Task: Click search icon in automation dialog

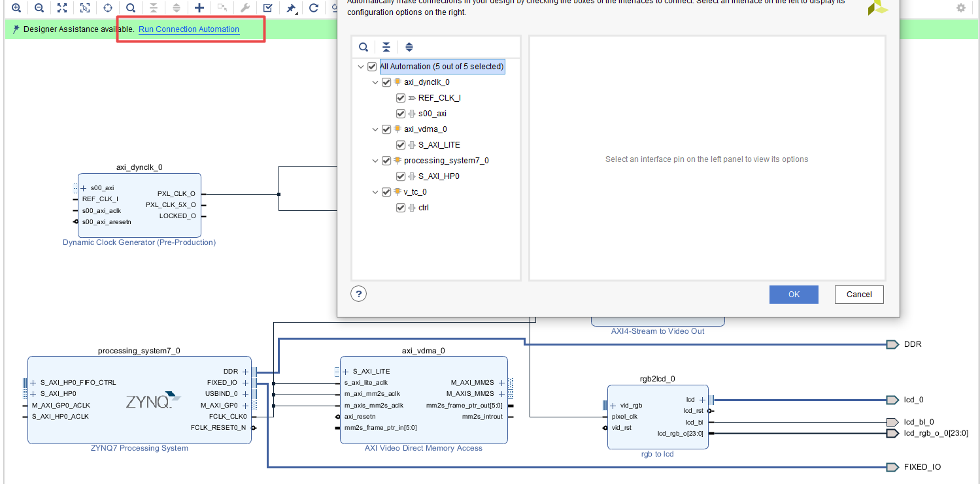Action: [x=363, y=47]
